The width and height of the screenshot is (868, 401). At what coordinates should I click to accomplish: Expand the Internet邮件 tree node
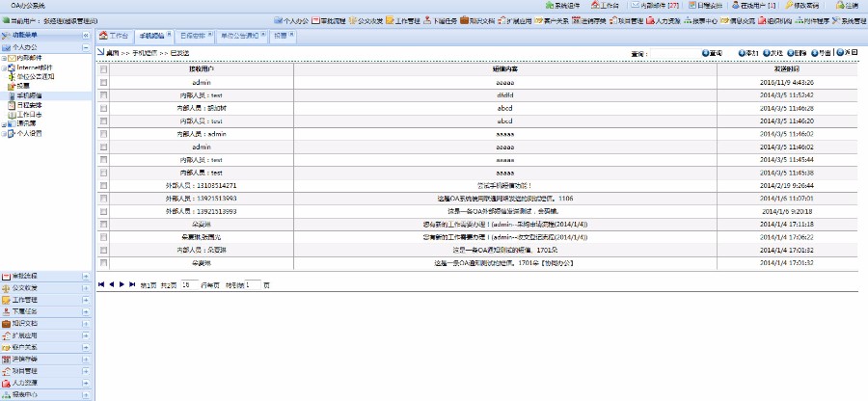(x=4, y=67)
